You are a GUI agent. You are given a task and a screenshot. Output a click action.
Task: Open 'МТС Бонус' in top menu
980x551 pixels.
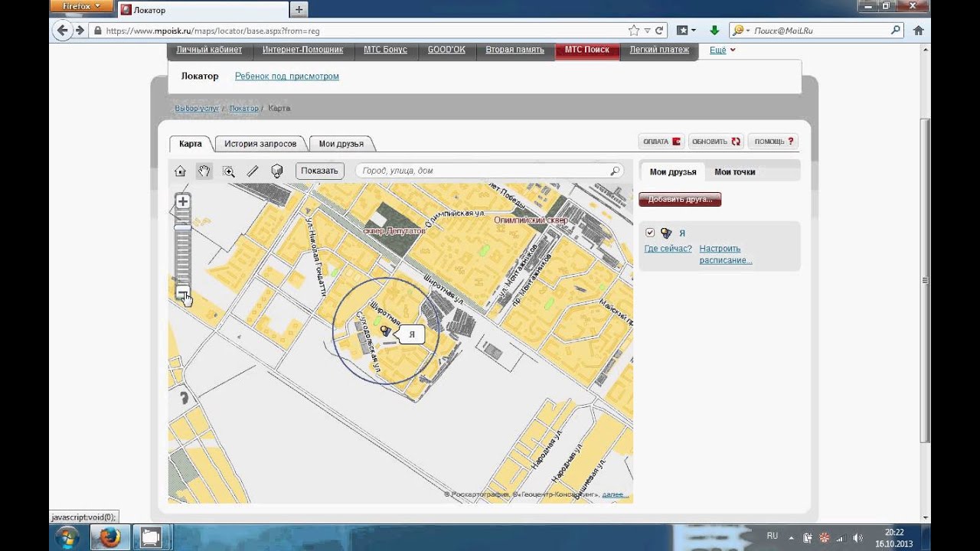385,50
